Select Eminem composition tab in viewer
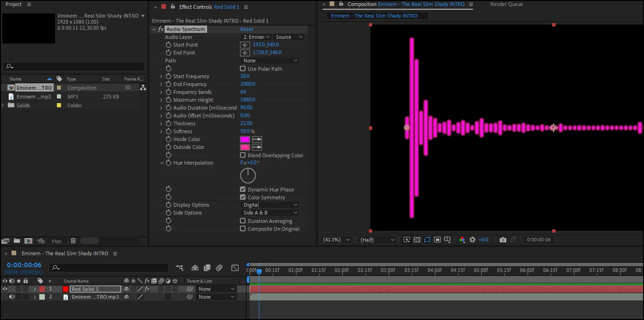This screenshot has width=644, height=320. pos(377,16)
